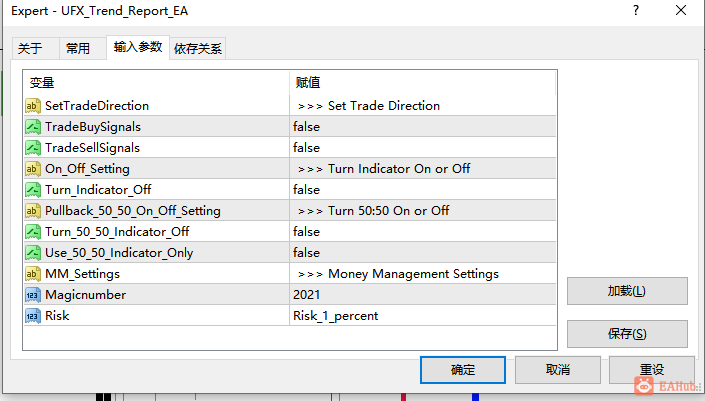
Task: Click the boolean icon beside Turn_Indicator_Off
Action: click(33, 190)
